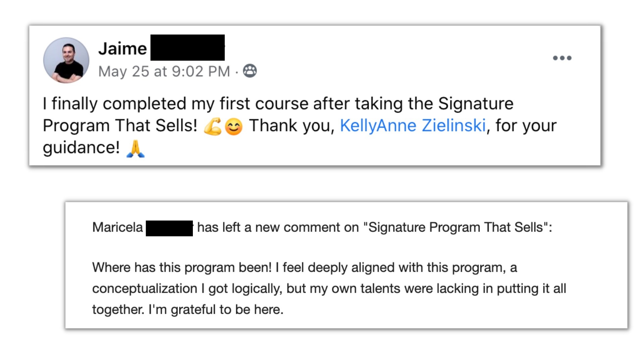This screenshot has width=644, height=362.
Task: Click the name Jaime in post header
Action: point(122,49)
